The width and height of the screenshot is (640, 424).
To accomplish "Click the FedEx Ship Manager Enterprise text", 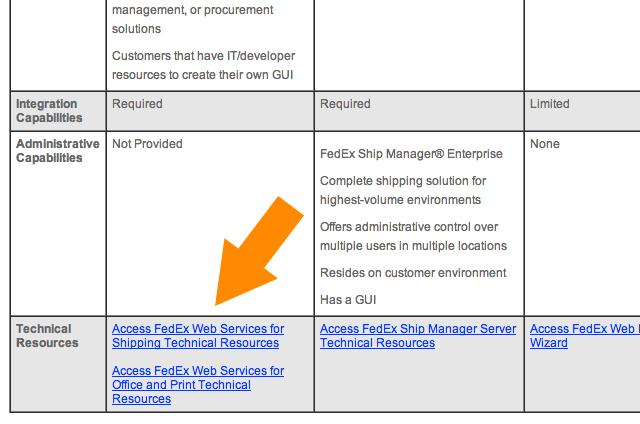I will pyautogui.click(x=411, y=154).
